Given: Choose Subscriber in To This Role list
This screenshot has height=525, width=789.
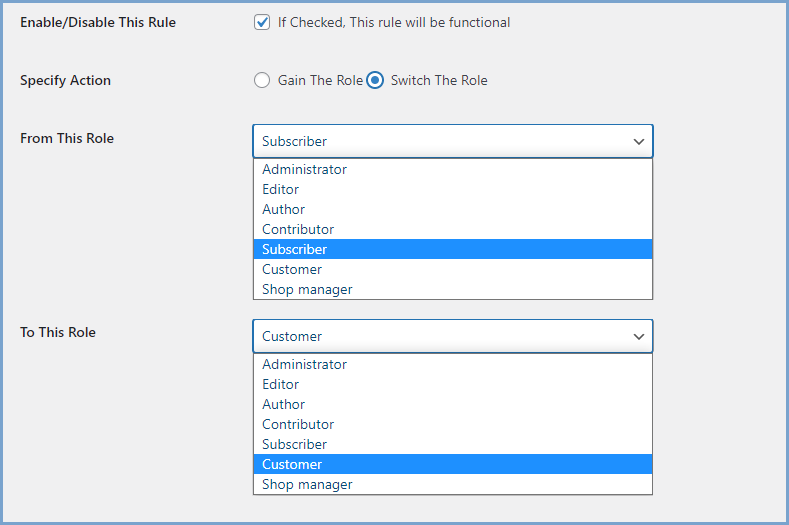Looking at the screenshot, I should 295,444.
